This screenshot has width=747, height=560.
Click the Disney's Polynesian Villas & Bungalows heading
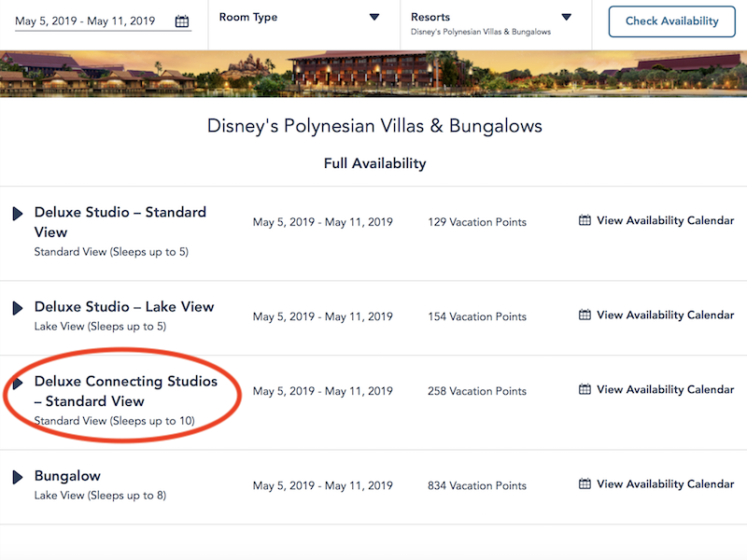click(x=374, y=126)
